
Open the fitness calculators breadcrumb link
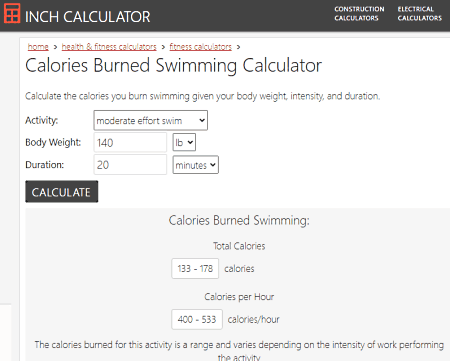[x=200, y=47]
